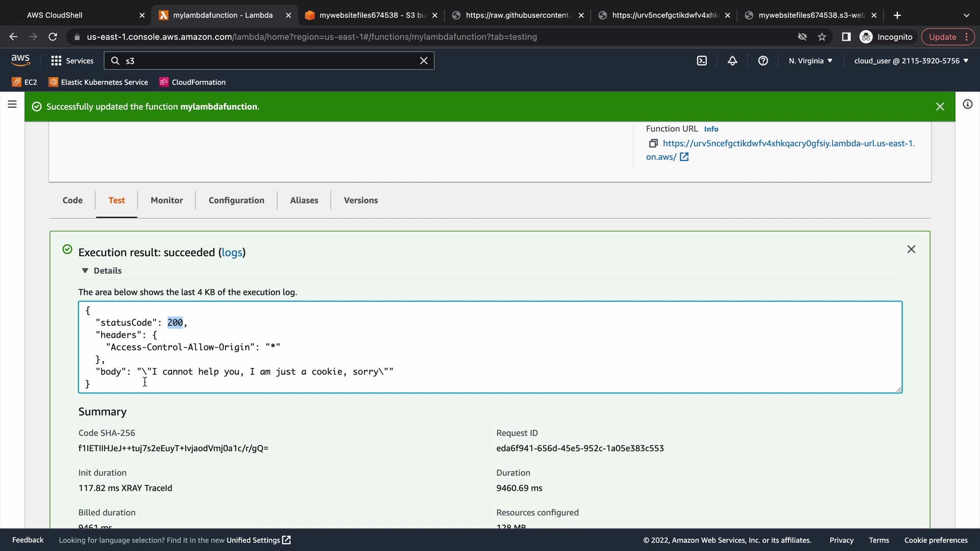This screenshot has width=980, height=551.
Task: Open the cloud_user account dropdown
Action: click(x=911, y=61)
